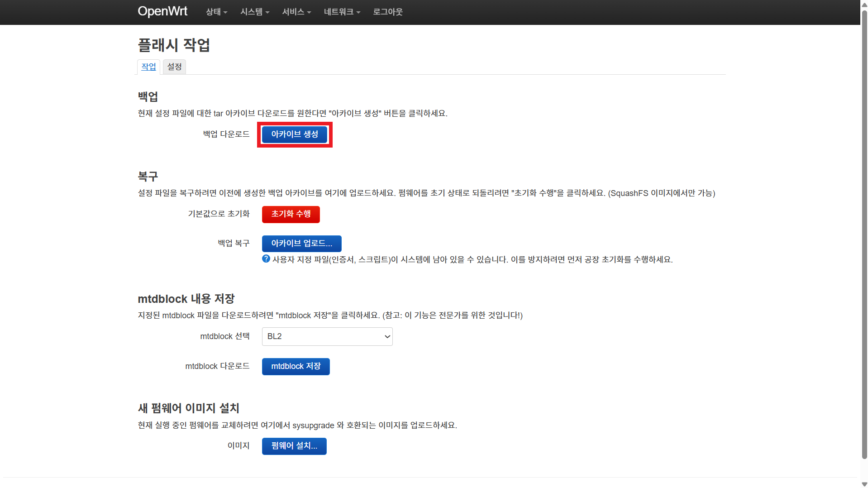Image resolution: width=868 pixels, height=488 pixels.
Task: Switch to the 작업 tab
Action: pos(148,67)
